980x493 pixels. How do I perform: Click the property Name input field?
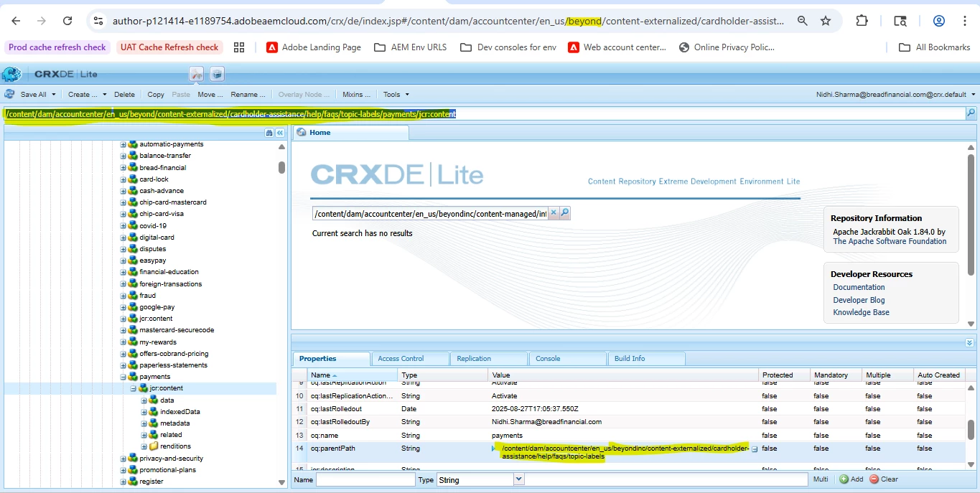(x=365, y=479)
